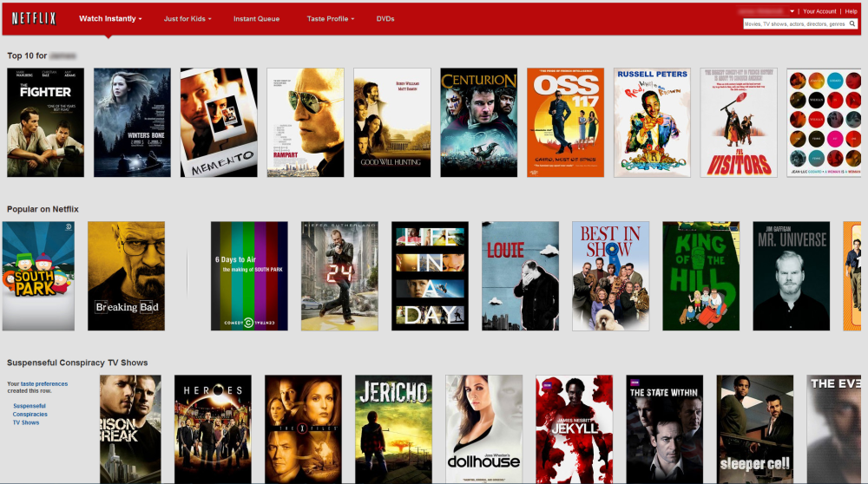Screen dimensions: 868x484
Task: Open the DVDs tab
Action: pos(385,19)
